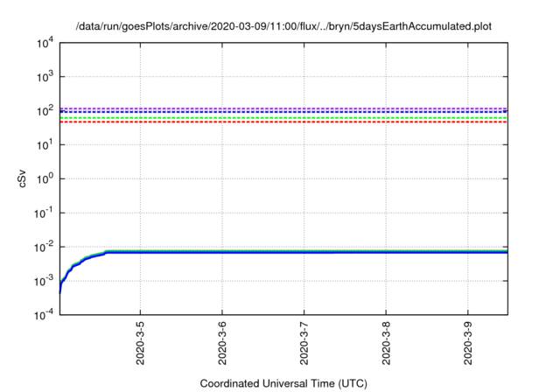Select the 10^3 y-axis tick label
This screenshot has width=560, height=392.
point(45,77)
